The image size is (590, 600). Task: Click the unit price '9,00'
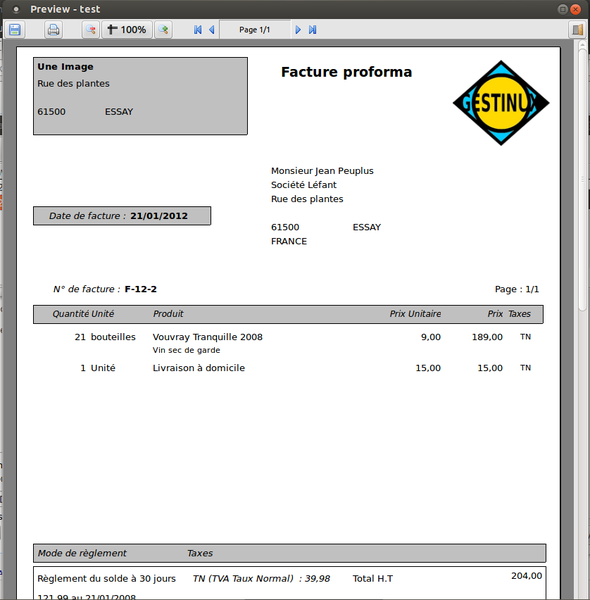pyautogui.click(x=431, y=337)
